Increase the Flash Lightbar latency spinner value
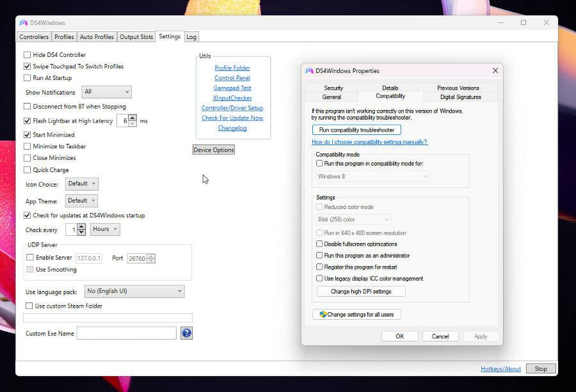576x392 pixels. pos(132,118)
